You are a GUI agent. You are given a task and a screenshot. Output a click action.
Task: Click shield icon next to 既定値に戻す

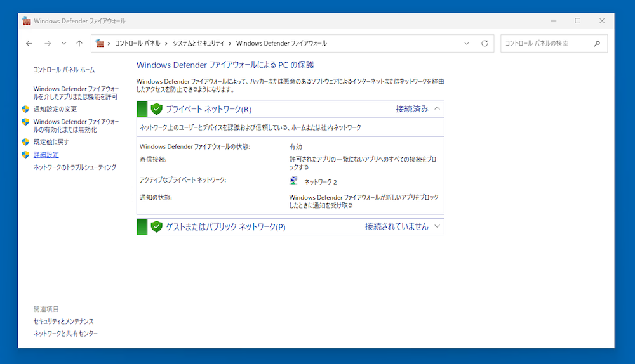point(25,141)
